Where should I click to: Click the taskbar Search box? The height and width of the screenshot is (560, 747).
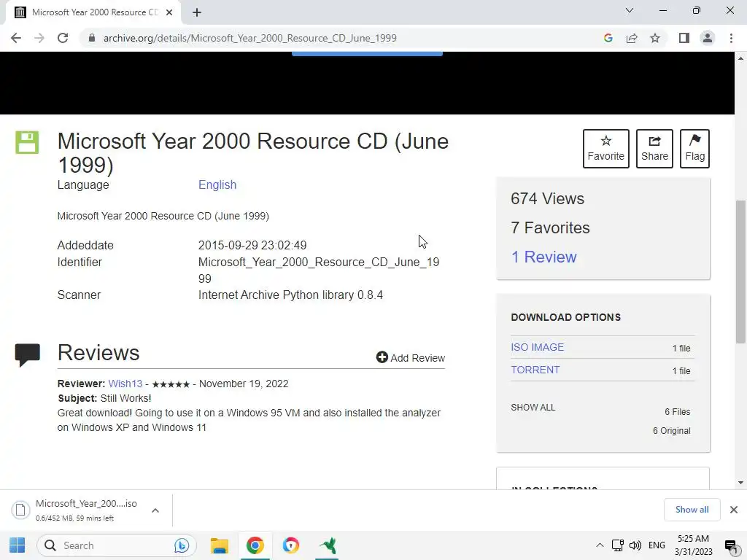pos(117,545)
